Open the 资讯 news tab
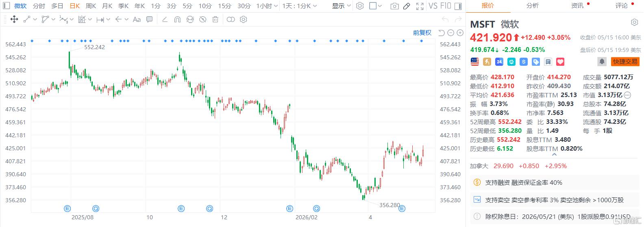Viewport: 644px width, 227px height. pyautogui.click(x=577, y=5)
